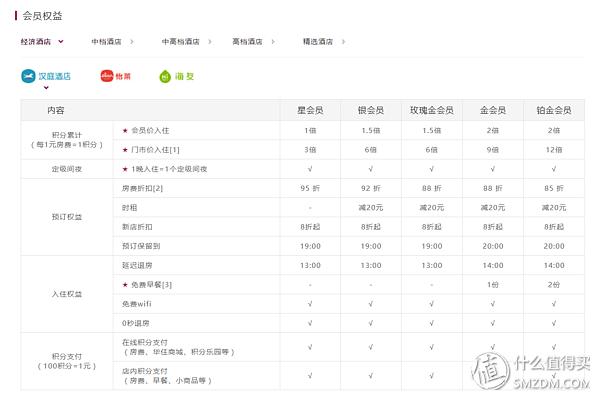This screenshot has width=600, height=400.
Task: Click the 金会员 column header
Action: [493, 110]
